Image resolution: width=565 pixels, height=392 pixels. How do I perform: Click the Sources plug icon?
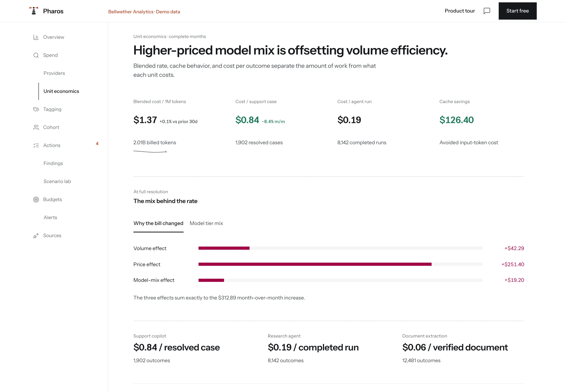(x=36, y=236)
